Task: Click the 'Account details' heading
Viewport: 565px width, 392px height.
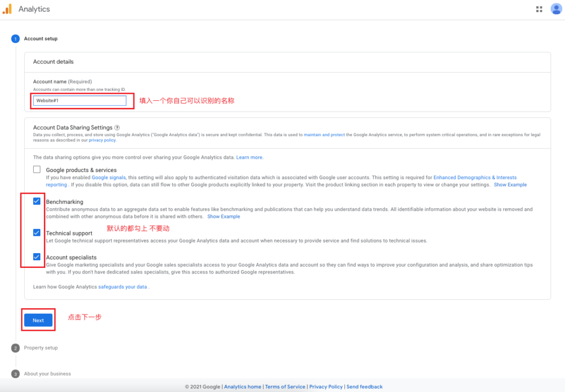Action: tap(54, 62)
